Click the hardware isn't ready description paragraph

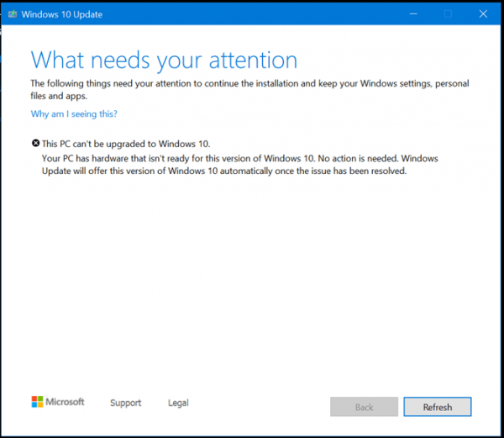coord(240,165)
